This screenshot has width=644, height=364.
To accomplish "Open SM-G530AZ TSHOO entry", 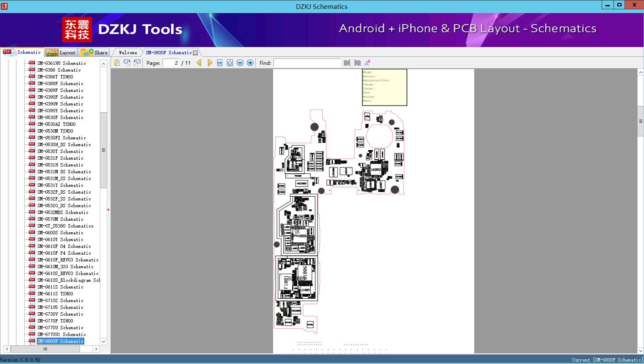I will tap(56, 124).
